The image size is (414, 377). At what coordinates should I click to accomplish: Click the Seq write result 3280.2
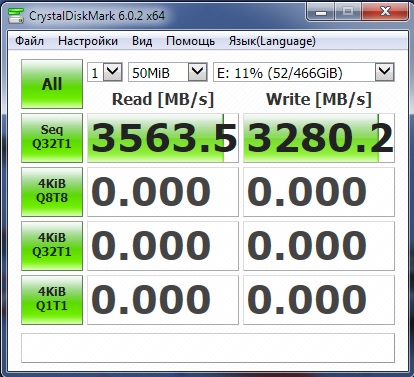point(319,138)
